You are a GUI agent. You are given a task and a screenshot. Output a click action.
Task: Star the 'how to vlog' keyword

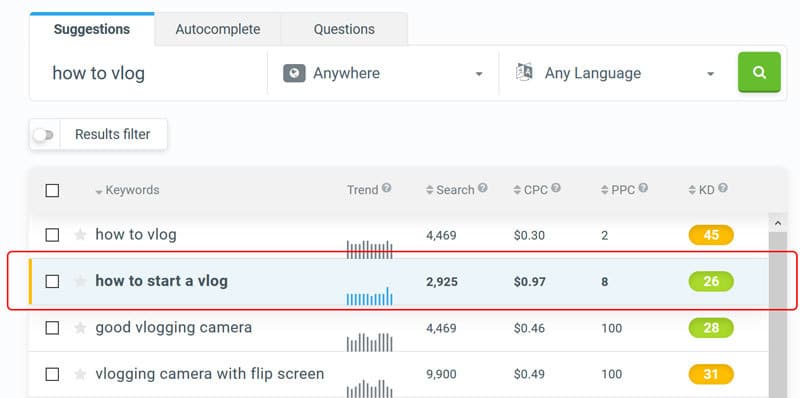tap(80, 235)
